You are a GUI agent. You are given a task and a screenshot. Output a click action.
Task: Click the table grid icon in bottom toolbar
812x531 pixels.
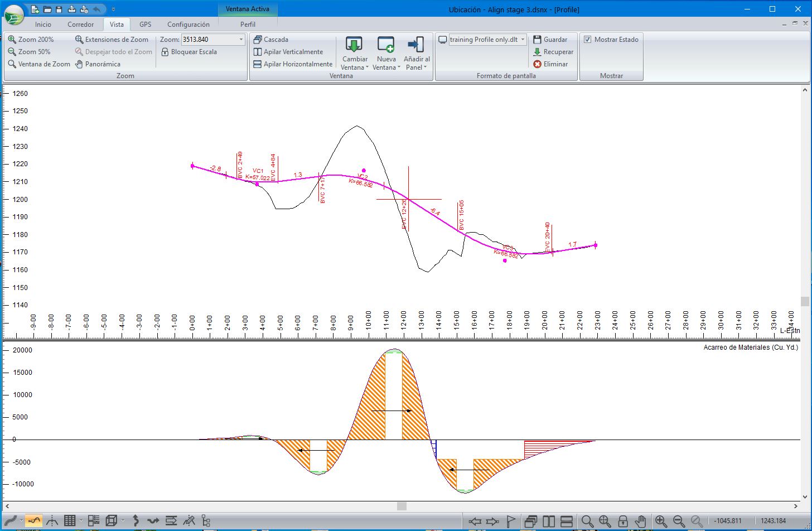tap(70, 521)
